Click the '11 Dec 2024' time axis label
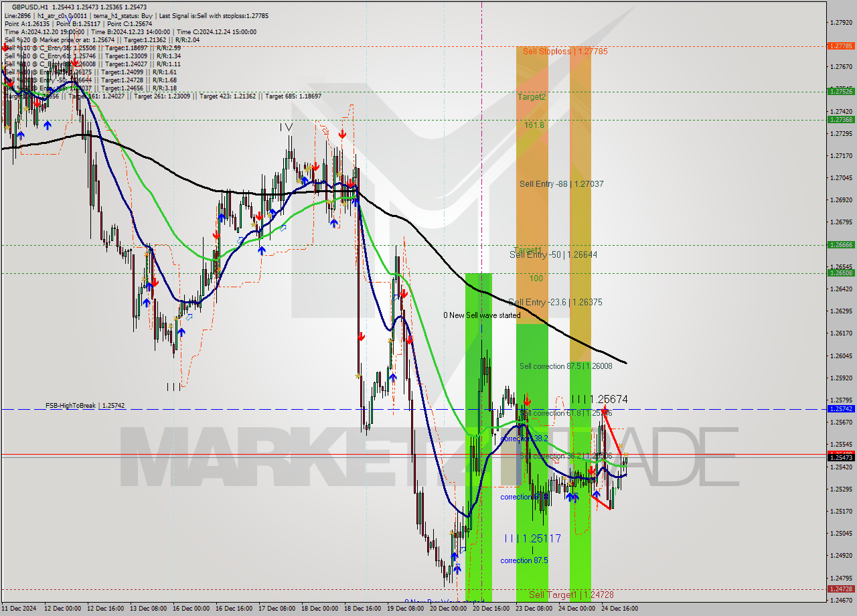Screen dimensions: 857x616 (19, 609)
